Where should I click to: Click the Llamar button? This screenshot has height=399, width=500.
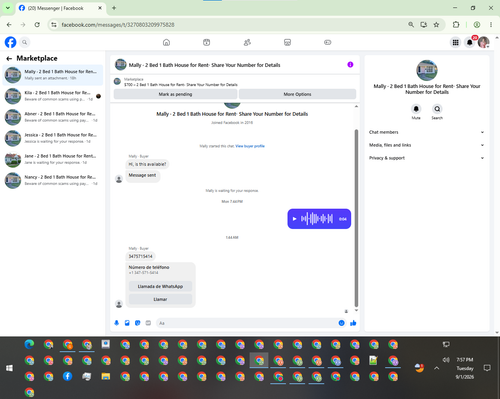tap(160, 299)
